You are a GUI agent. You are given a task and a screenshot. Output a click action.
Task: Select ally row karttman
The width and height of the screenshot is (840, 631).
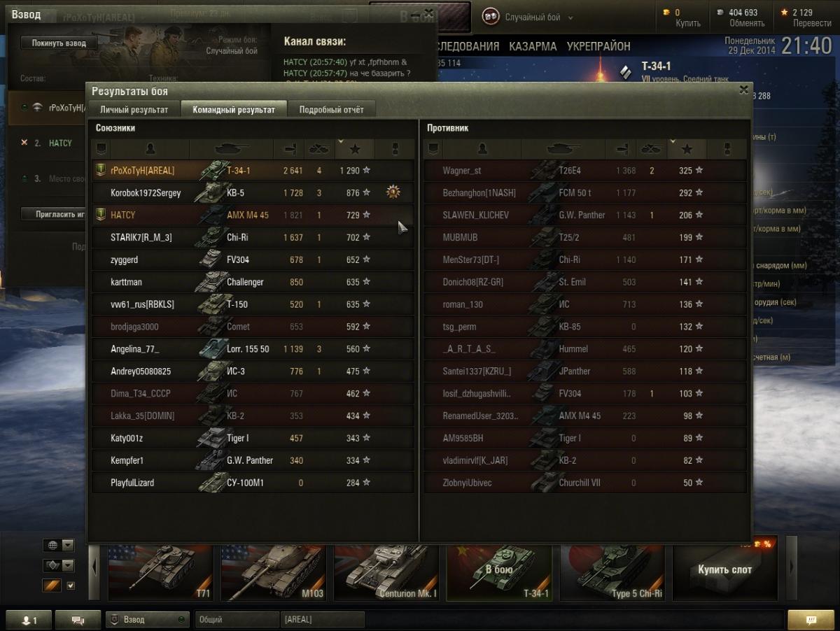coord(253,282)
